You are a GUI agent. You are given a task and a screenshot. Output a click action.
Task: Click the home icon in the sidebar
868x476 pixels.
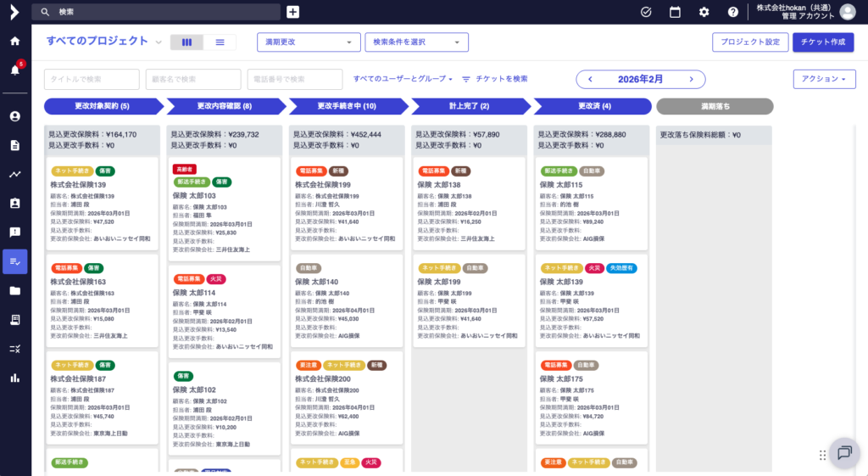click(x=14, y=41)
